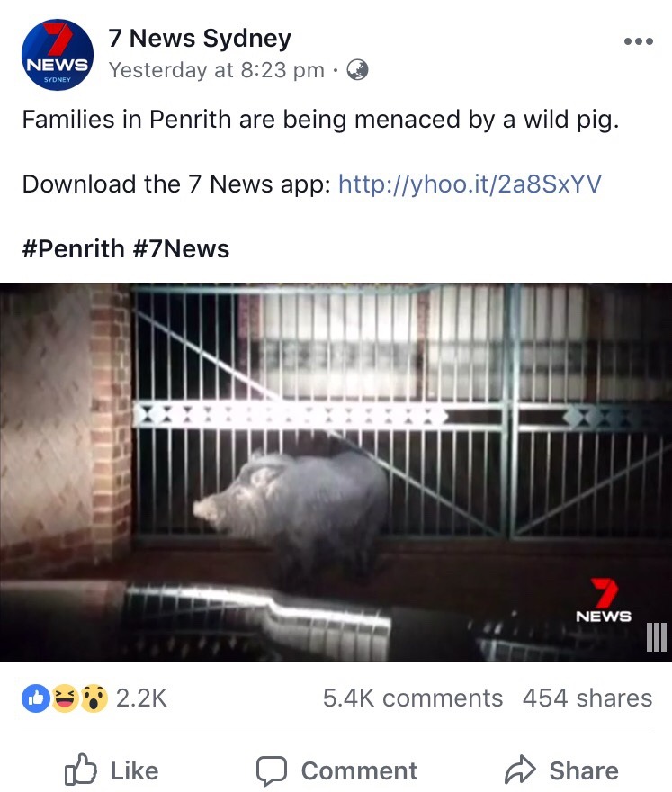Click the laughing Haha reaction icon

pyautogui.click(x=64, y=698)
